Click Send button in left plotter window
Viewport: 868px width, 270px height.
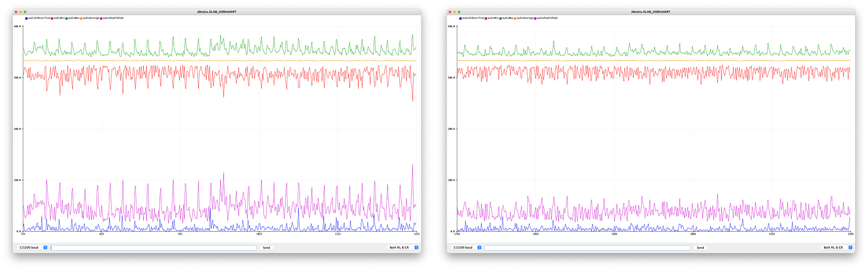click(266, 247)
